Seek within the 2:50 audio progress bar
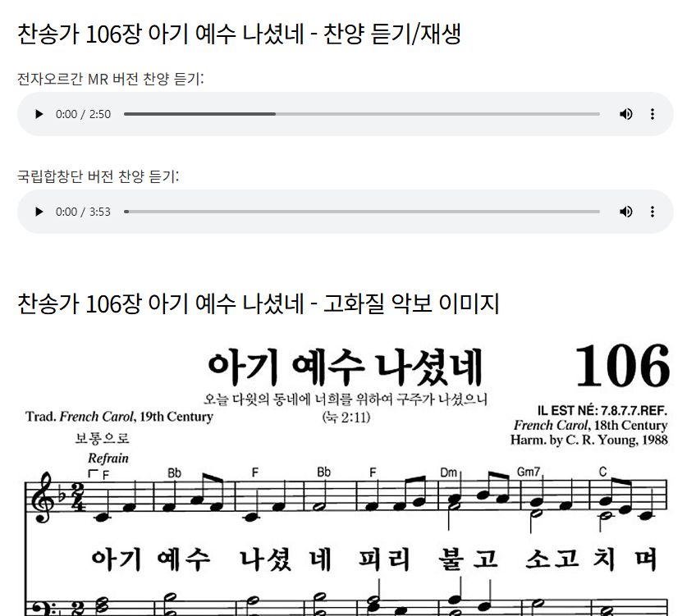Screen dimensions: 696x616 click(x=362, y=114)
